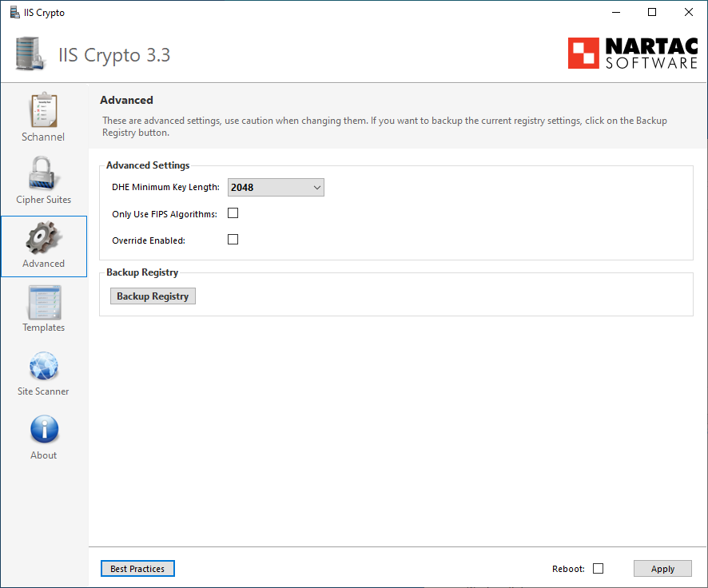
Task: Close the IIS Crypto window
Action: pyautogui.click(x=689, y=12)
